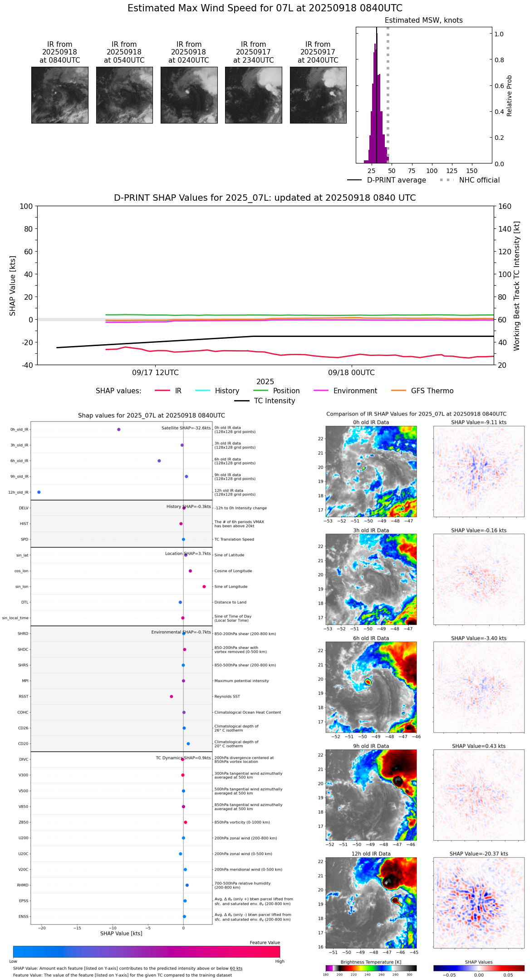Image resolution: width=530 pixels, height=980 pixels.
Task: Click the D-PRINT average legend entry
Action: tap(354, 180)
